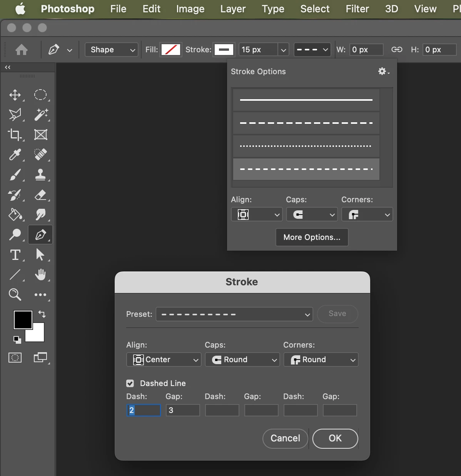
Task: Cancel the Stroke dialog
Action: click(x=285, y=438)
